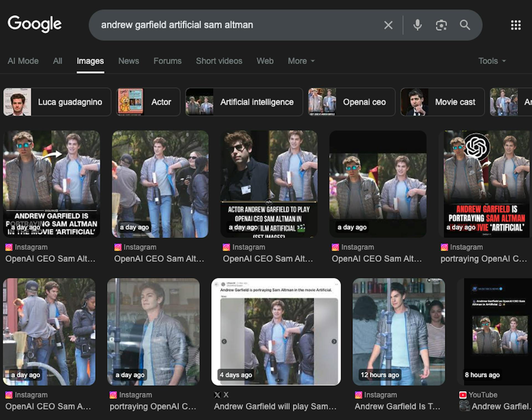Image resolution: width=532 pixels, height=420 pixels.
Task: Click the X (Twitter) icon under the white post thumbnail
Action: tap(218, 395)
